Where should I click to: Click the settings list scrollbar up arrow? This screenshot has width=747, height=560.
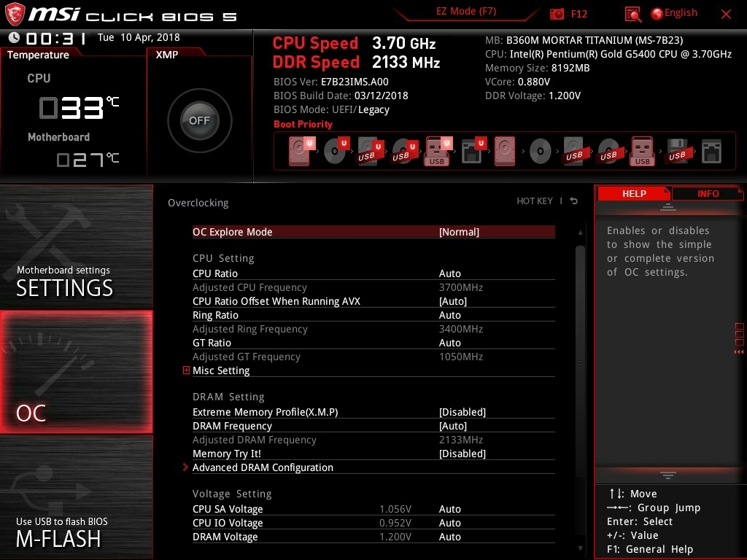click(x=580, y=233)
